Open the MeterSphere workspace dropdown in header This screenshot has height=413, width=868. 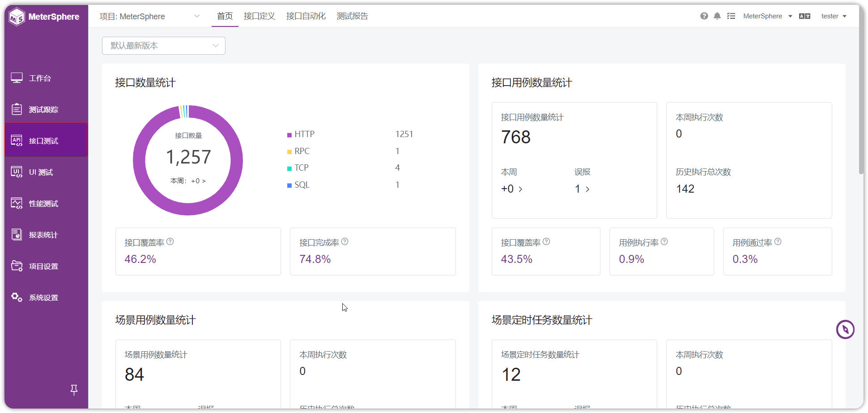[x=768, y=16]
